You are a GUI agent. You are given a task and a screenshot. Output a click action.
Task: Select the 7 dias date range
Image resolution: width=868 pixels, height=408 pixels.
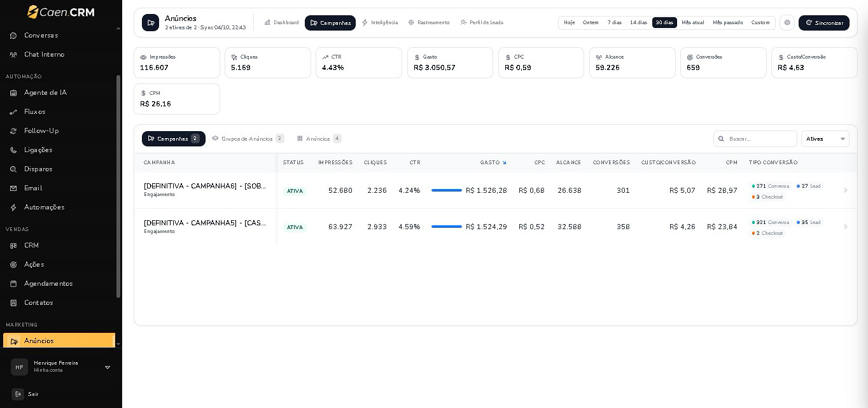click(614, 23)
